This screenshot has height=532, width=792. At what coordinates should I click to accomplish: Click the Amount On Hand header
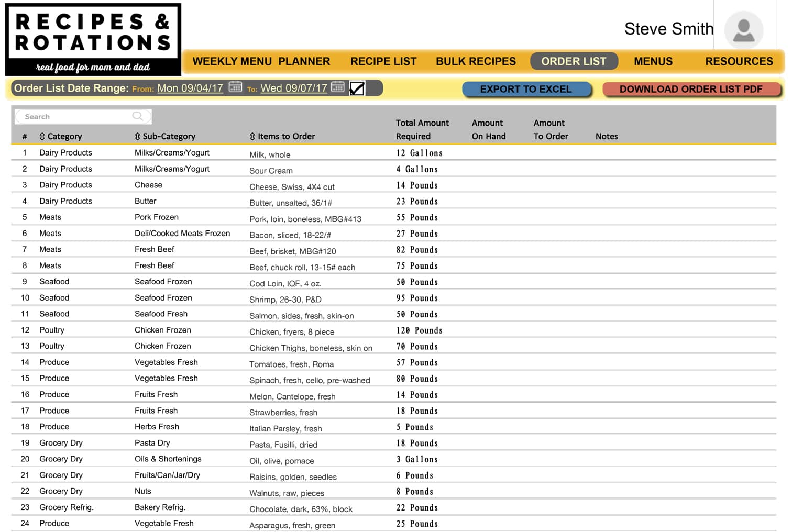[x=489, y=129]
